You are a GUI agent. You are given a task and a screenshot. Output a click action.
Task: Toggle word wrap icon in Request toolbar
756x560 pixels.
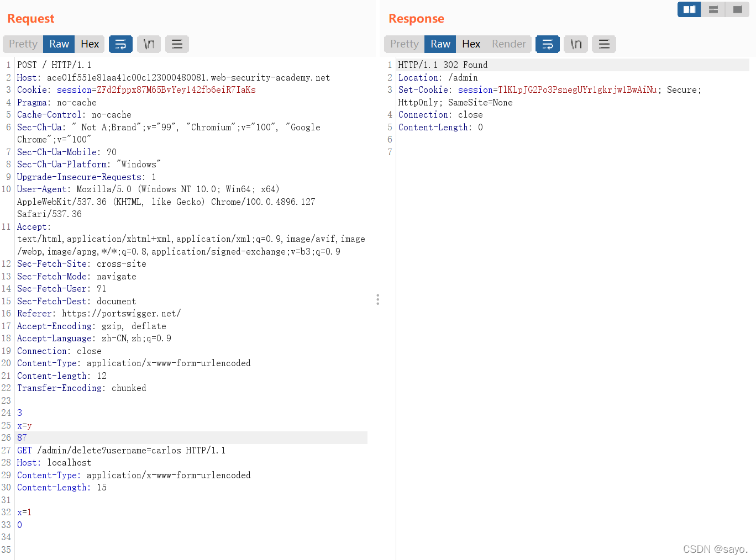pyautogui.click(x=120, y=44)
